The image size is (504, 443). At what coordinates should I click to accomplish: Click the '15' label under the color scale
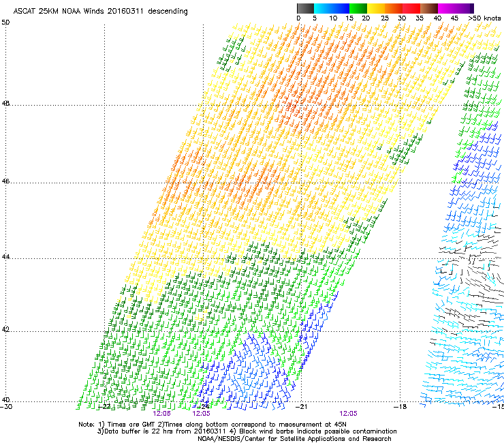(349, 18)
